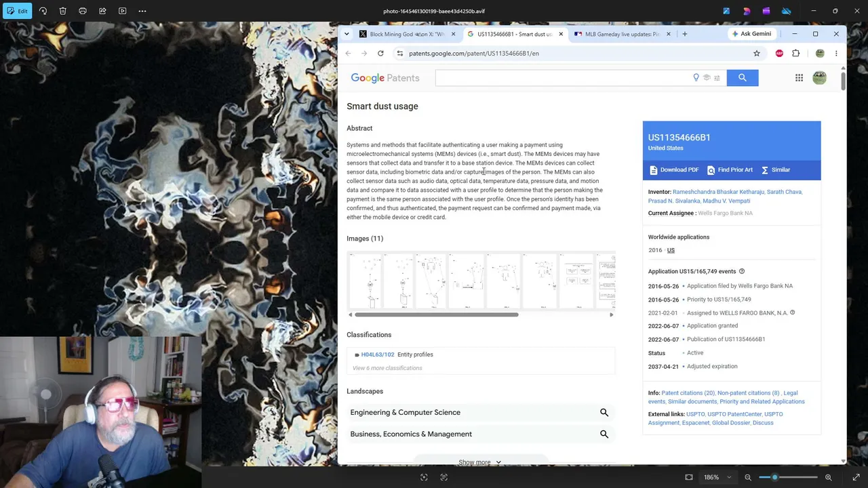Click the US worldwide application link
Image resolution: width=868 pixels, height=488 pixels.
671,250
